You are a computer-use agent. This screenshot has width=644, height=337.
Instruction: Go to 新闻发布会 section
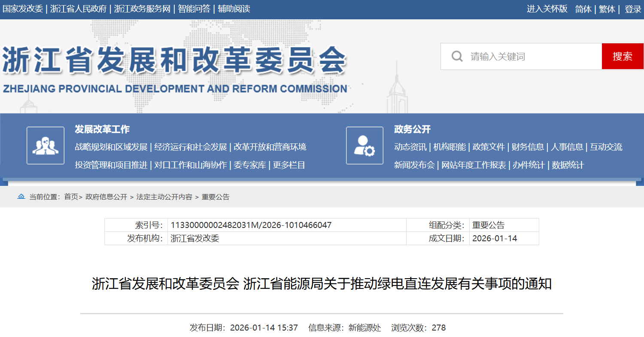[x=414, y=165]
